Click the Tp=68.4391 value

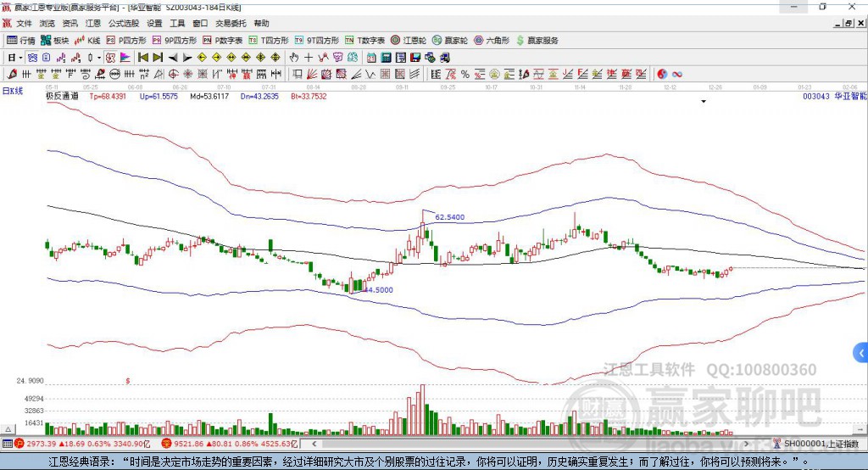108,96
